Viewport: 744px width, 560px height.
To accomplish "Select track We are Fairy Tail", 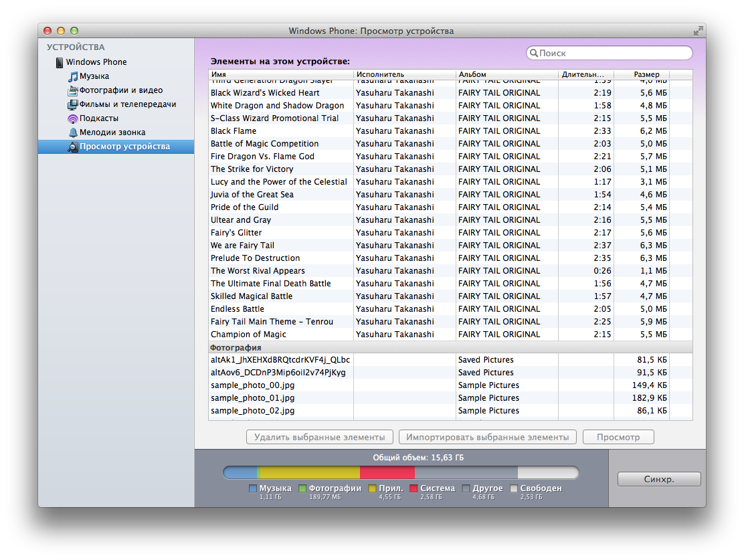I will 450,246.
